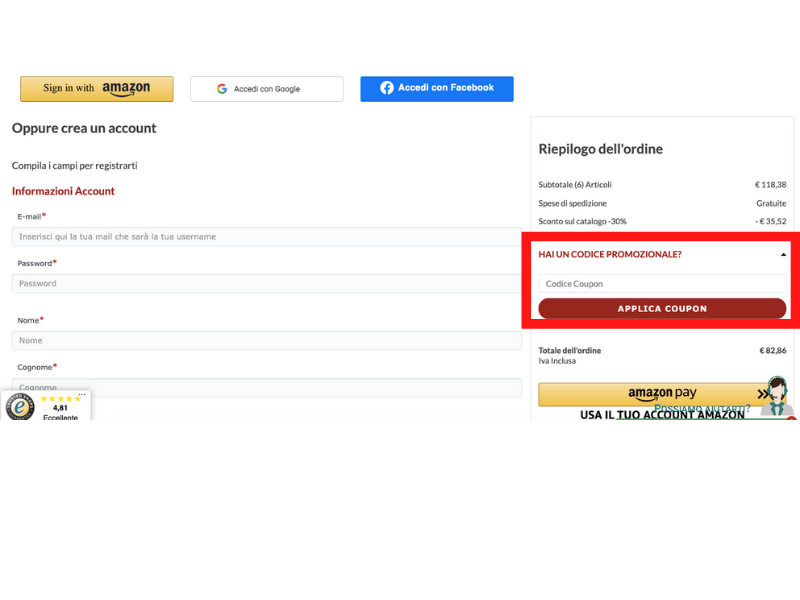Click the 'Usa il tuo account Amazon' text
The image size is (800, 600).
(x=662, y=415)
